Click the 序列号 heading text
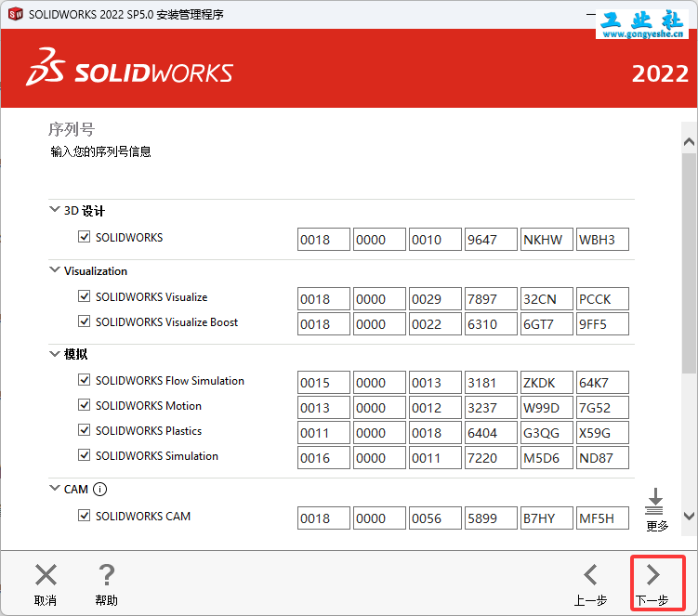The image size is (698, 616). (x=72, y=129)
